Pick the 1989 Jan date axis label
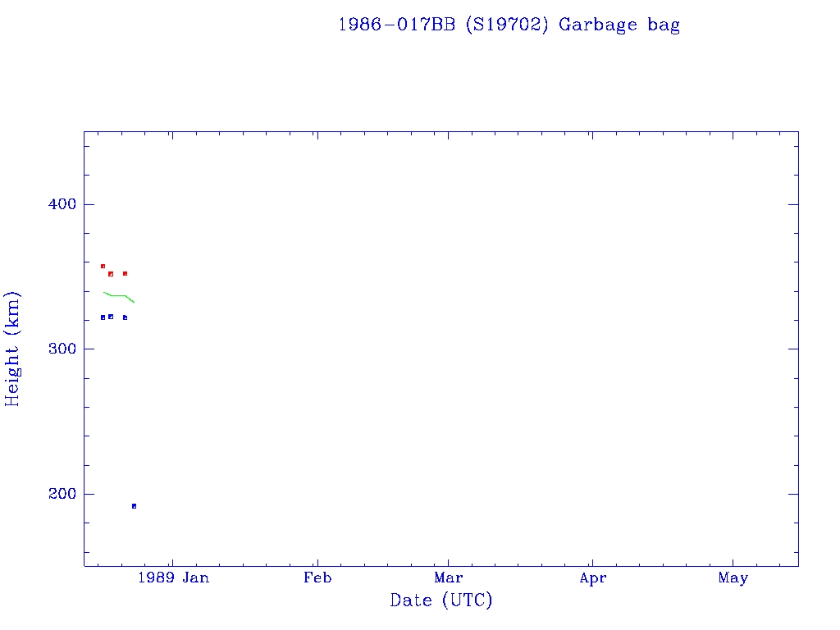Viewport: 840px width, 630px height. 172,578
